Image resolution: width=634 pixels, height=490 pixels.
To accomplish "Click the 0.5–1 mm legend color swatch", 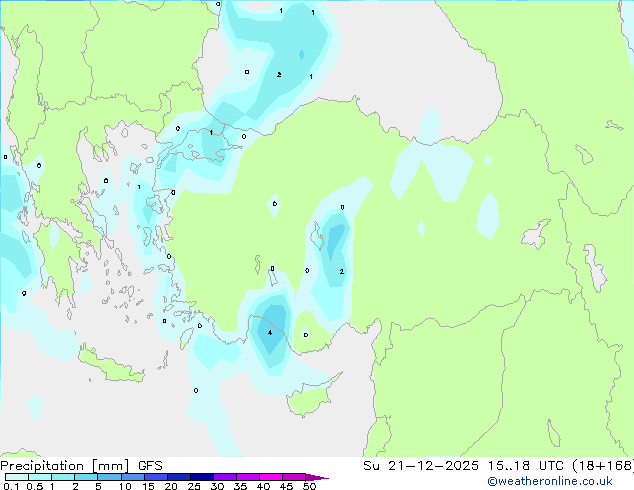I will point(40,477).
